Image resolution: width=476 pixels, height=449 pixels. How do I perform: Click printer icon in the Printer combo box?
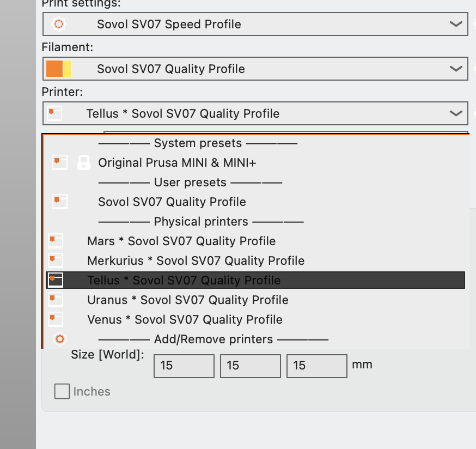click(54, 113)
